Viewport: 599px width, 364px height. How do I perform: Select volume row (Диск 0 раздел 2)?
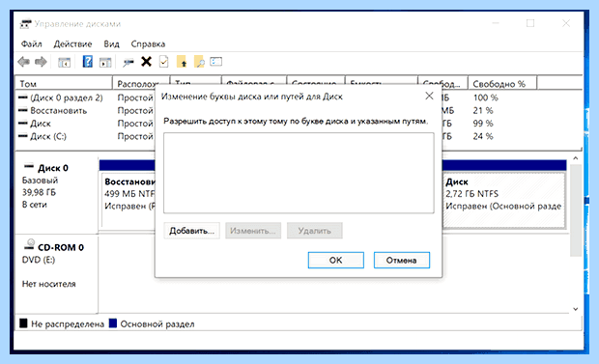(x=67, y=98)
